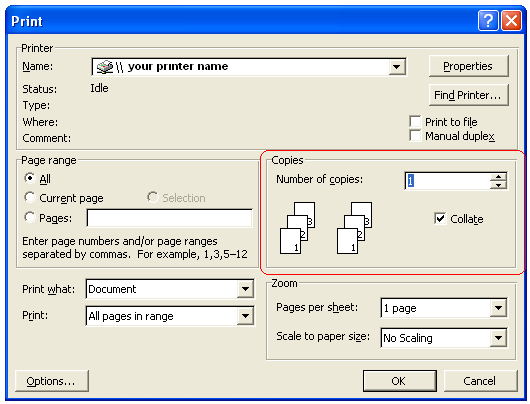
Task: Click the Help question mark icon
Action: click(488, 21)
